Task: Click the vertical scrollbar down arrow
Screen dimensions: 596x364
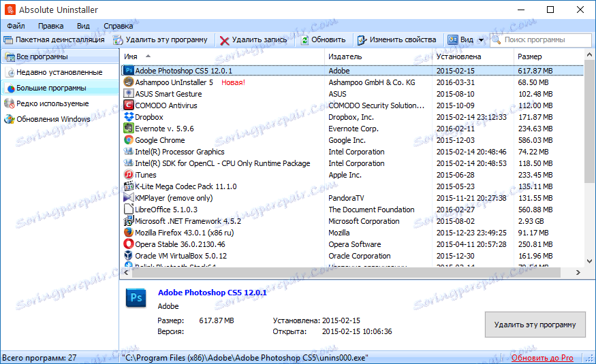Action: pyautogui.click(x=589, y=261)
